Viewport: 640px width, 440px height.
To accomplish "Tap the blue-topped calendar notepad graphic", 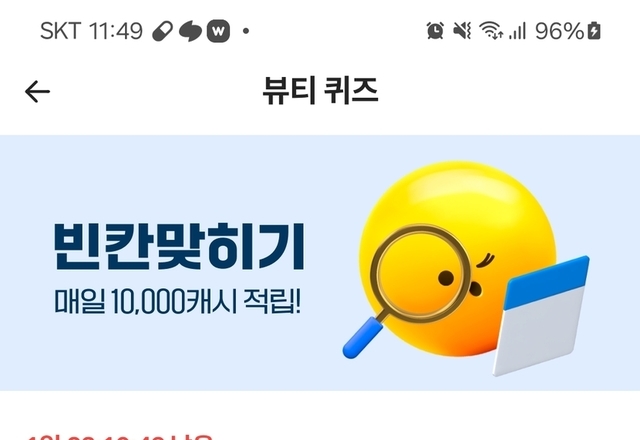I will pyautogui.click(x=541, y=316).
